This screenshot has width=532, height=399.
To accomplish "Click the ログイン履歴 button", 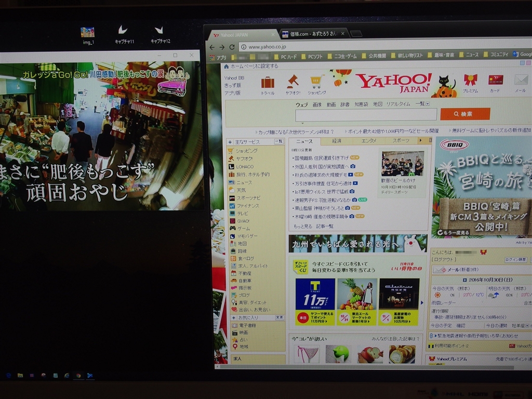I will click(x=515, y=260).
